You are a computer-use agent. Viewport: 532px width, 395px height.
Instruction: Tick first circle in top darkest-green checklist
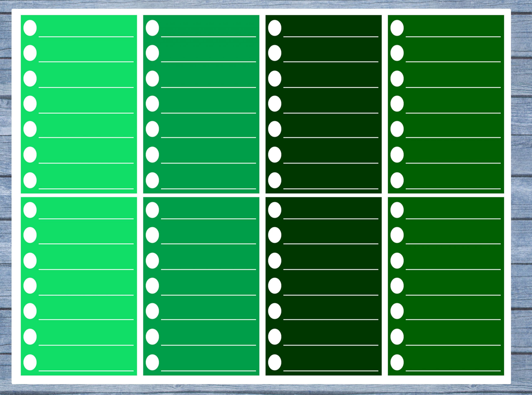(x=275, y=28)
